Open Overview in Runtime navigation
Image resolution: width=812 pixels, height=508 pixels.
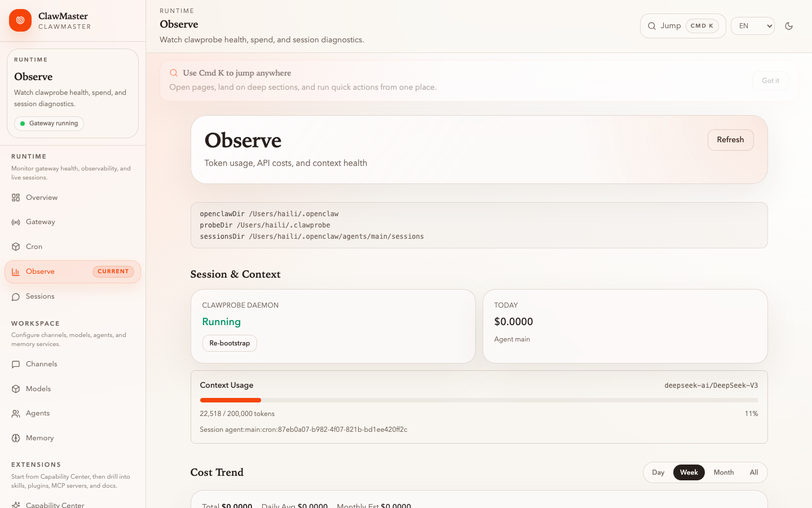[73, 198]
